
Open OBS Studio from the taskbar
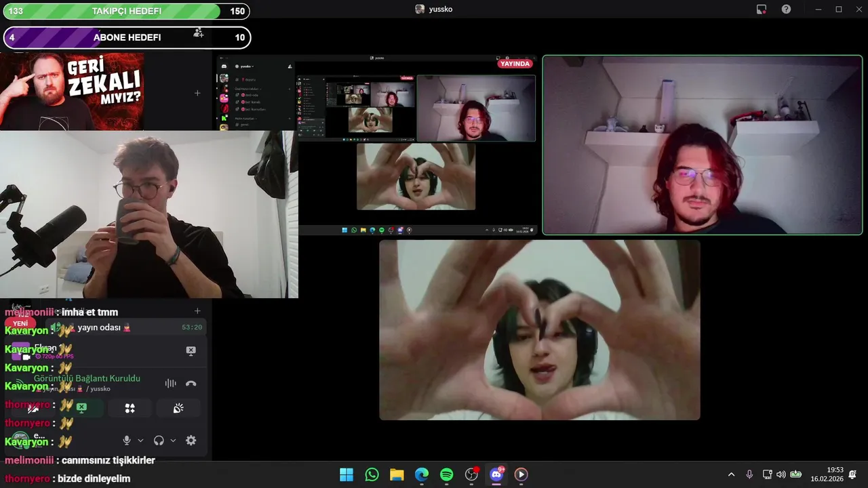coord(471,474)
